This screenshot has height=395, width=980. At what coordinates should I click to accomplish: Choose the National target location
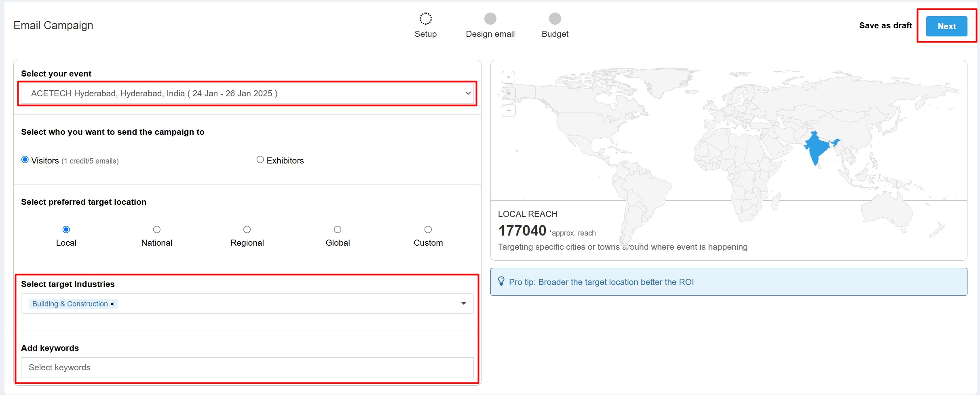coord(157,229)
